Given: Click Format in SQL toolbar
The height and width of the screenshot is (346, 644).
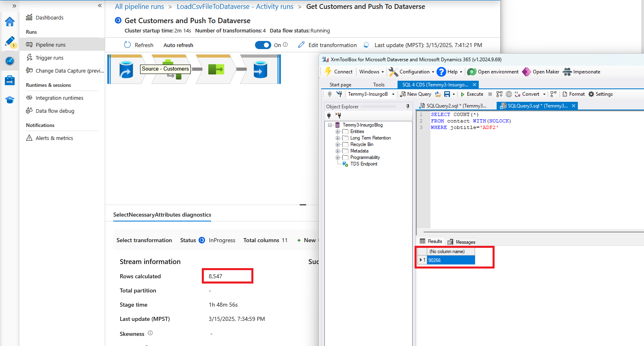Looking at the screenshot, I should [x=573, y=94].
